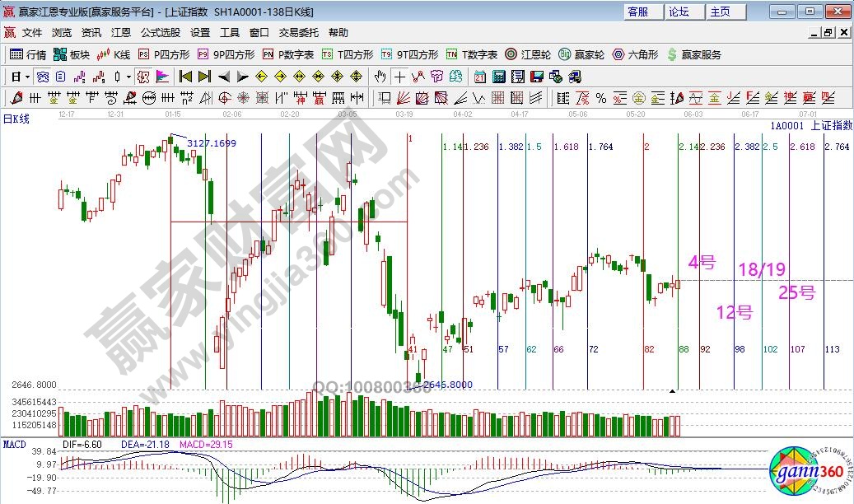Open the 交易委托 menu
Image resolution: width=854 pixels, height=504 pixels.
[x=298, y=33]
